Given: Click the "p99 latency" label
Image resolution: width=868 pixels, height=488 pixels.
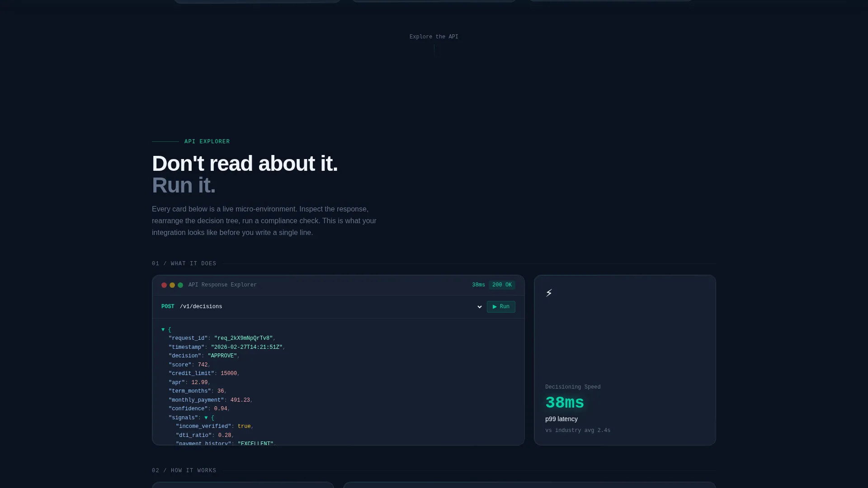Looking at the screenshot, I should pyautogui.click(x=561, y=419).
